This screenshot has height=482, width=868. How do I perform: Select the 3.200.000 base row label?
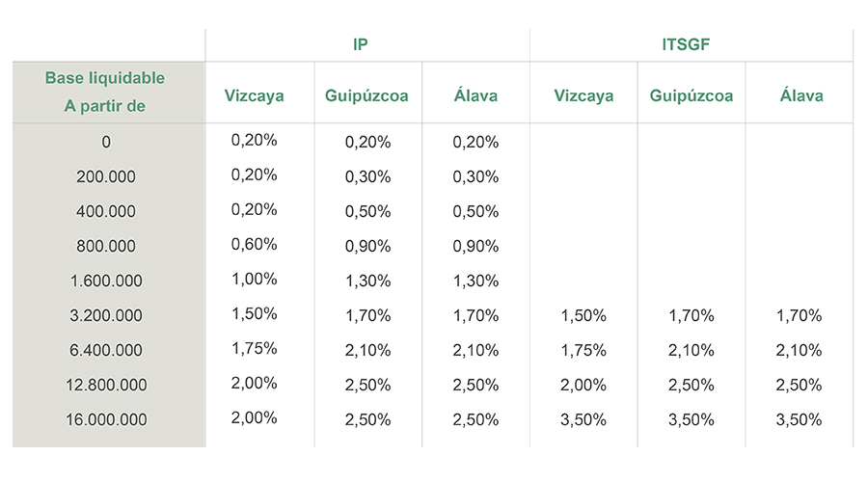[105, 315]
